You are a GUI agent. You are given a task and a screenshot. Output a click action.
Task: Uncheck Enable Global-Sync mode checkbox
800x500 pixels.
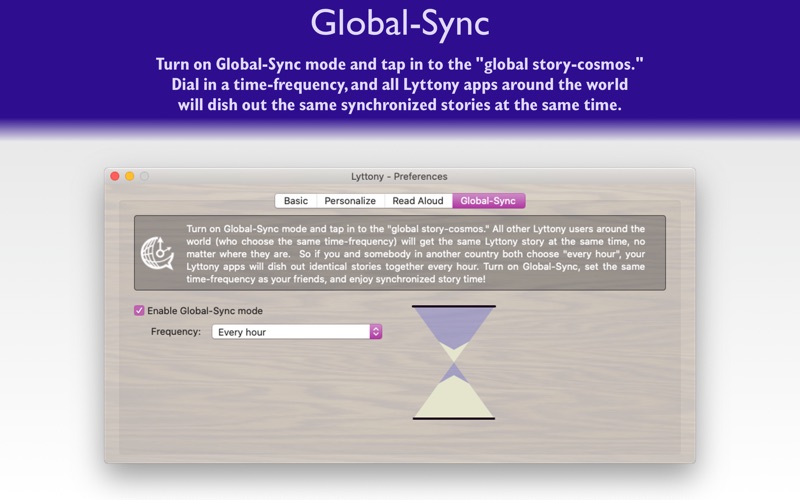point(139,311)
